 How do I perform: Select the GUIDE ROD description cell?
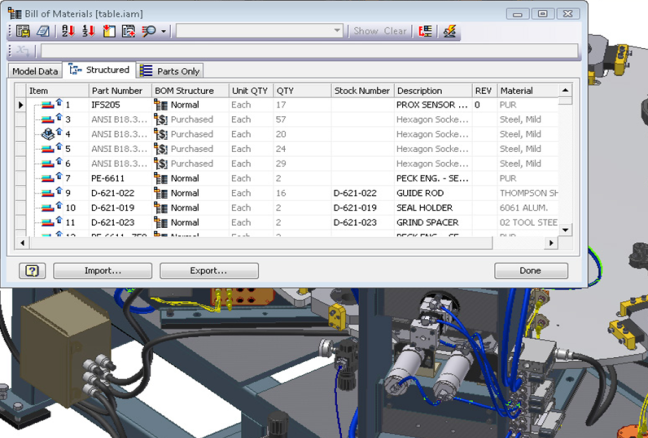(x=433, y=193)
